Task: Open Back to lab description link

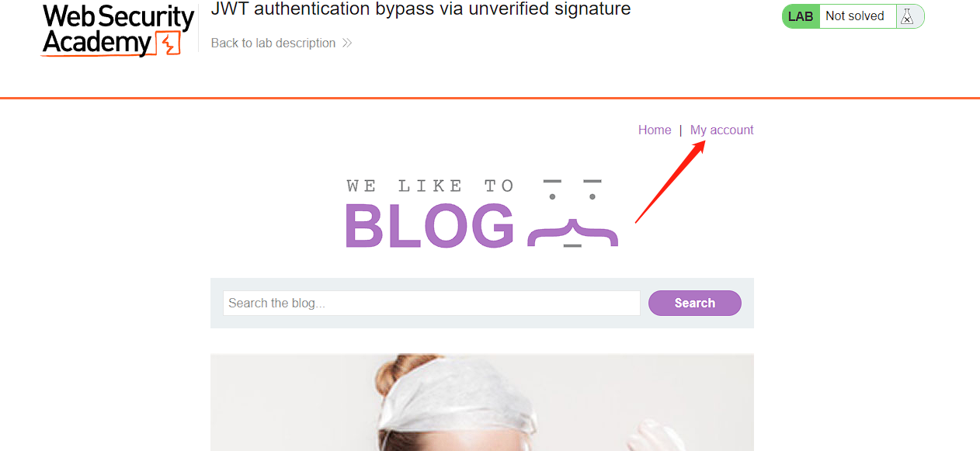Action: point(273,43)
